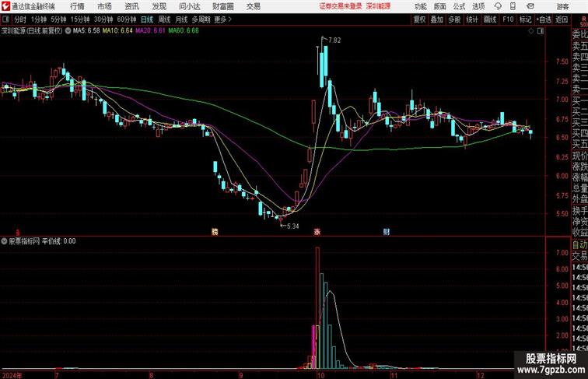
Task: Open the 公式 menu
Action: [x=459, y=6]
